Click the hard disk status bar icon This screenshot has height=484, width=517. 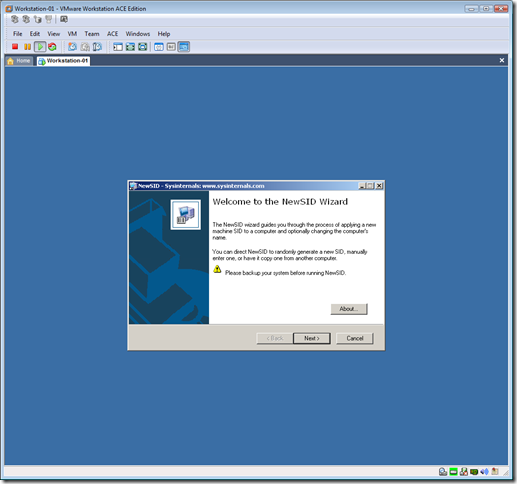coord(443,471)
